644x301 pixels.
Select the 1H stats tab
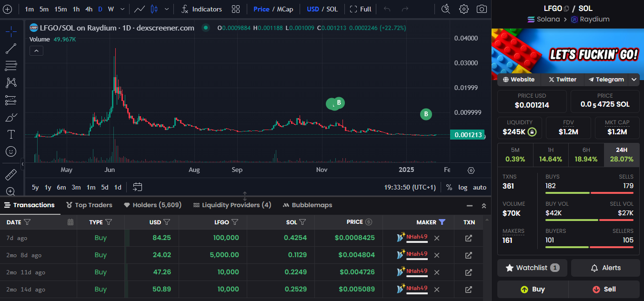[550, 155]
